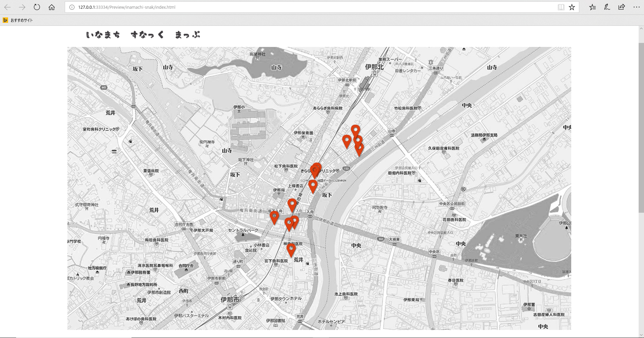Screen dimensions: 644x338
Task: Open the favorites hub panel
Action: [593, 7]
